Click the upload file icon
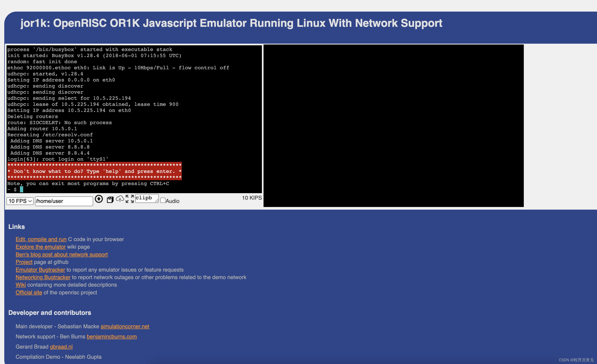 click(99, 199)
